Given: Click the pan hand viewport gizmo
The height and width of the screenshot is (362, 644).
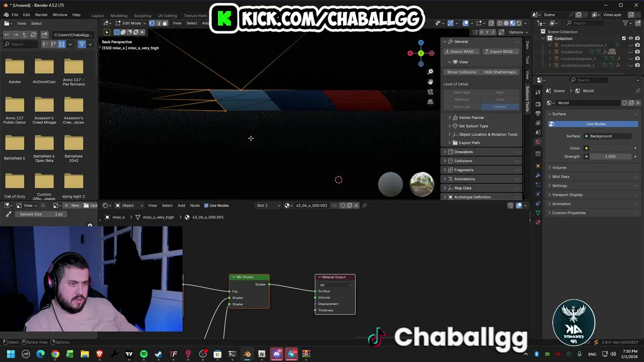Looking at the screenshot, I should 430,82.
